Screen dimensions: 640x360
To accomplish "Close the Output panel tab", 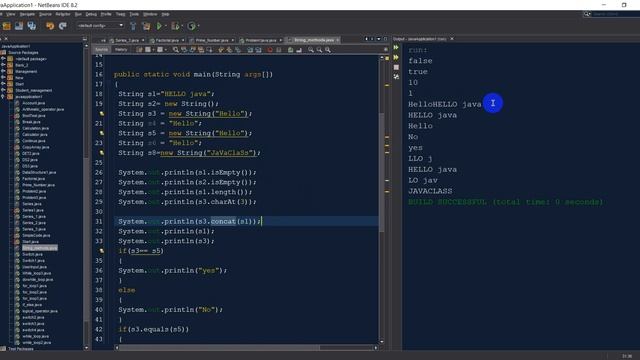I will [x=452, y=39].
